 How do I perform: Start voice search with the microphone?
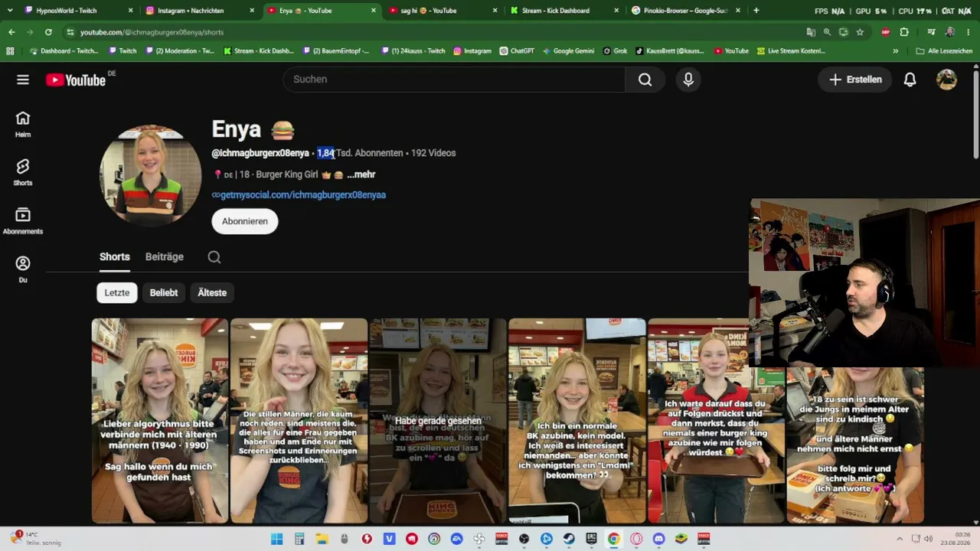click(x=688, y=80)
